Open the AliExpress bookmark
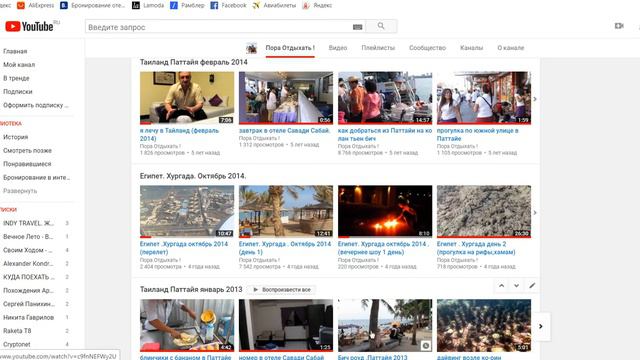640x360 pixels. [x=35, y=5]
